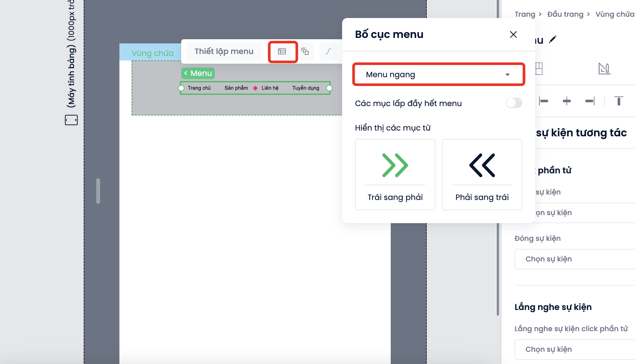Toggle 'Các mục lấp đầy hết menu' switch
The image size is (635, 364).
click(514, 103)
